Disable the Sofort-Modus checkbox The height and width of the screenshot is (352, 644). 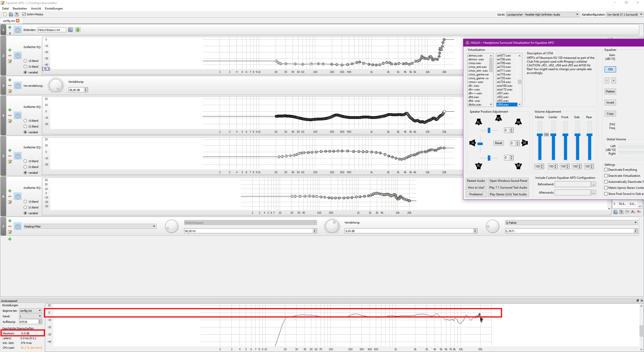coord(24,14)
